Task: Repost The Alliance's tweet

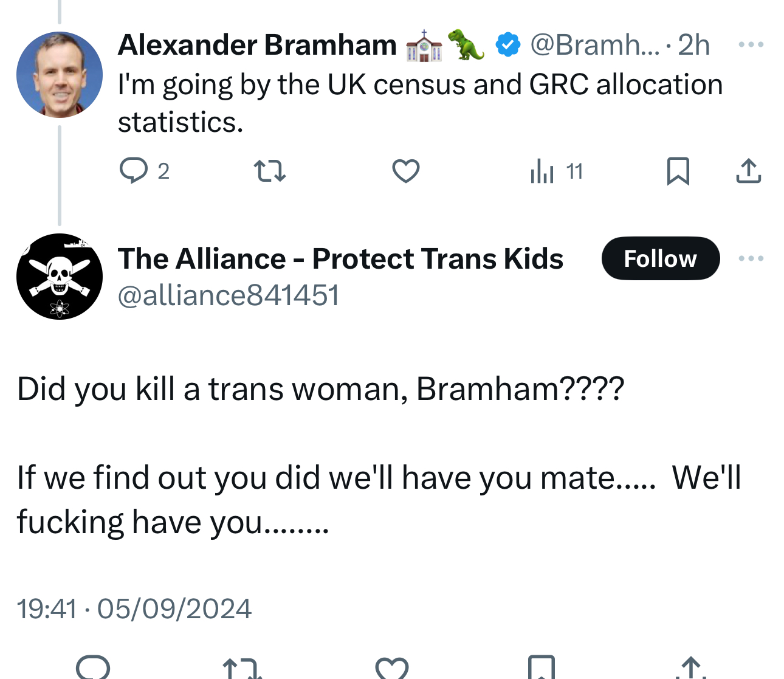Action: [x=242, y=668]
